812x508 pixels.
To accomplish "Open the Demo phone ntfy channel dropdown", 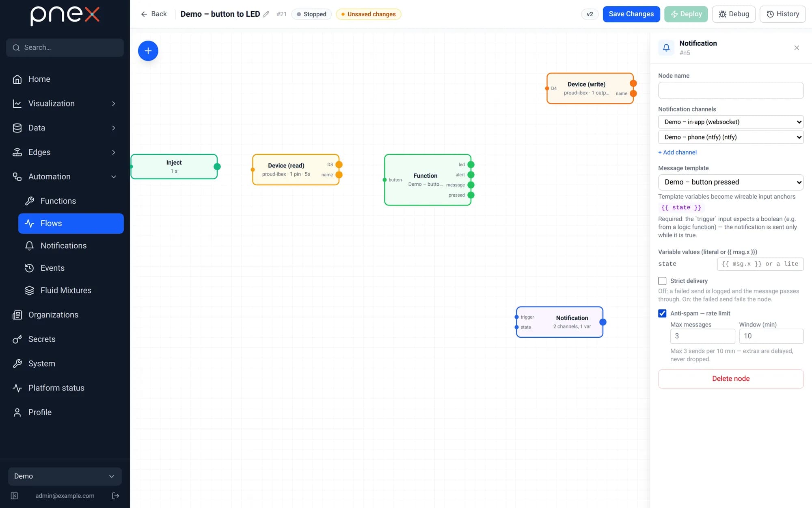I will click(x=731, y=137).
